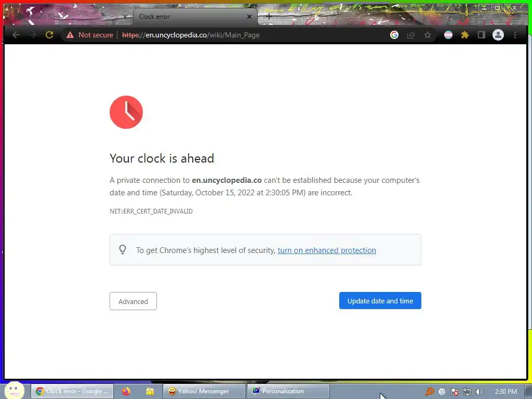Go back to the previous page
This screenshot has height=399, width=532.
pos(16,35)
